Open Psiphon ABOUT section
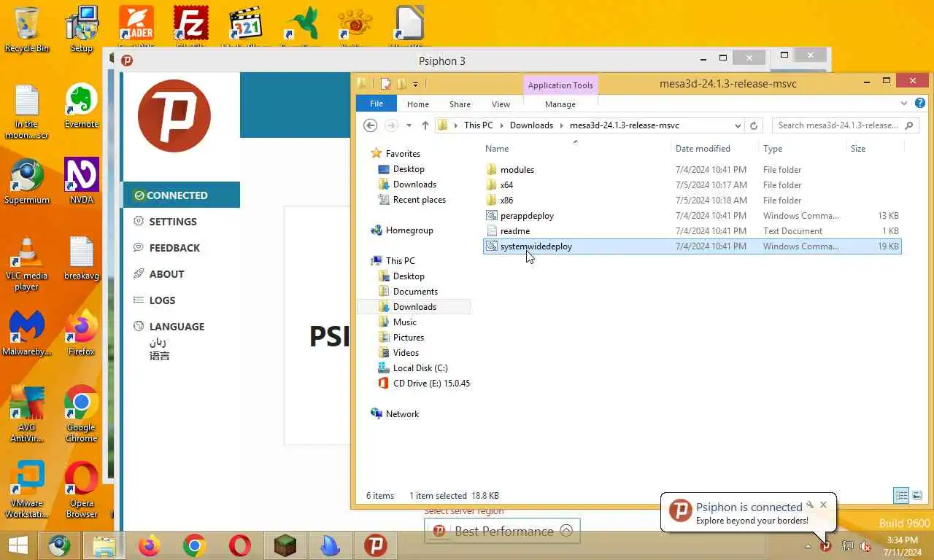The image size is (934, 560). point(166,274)
